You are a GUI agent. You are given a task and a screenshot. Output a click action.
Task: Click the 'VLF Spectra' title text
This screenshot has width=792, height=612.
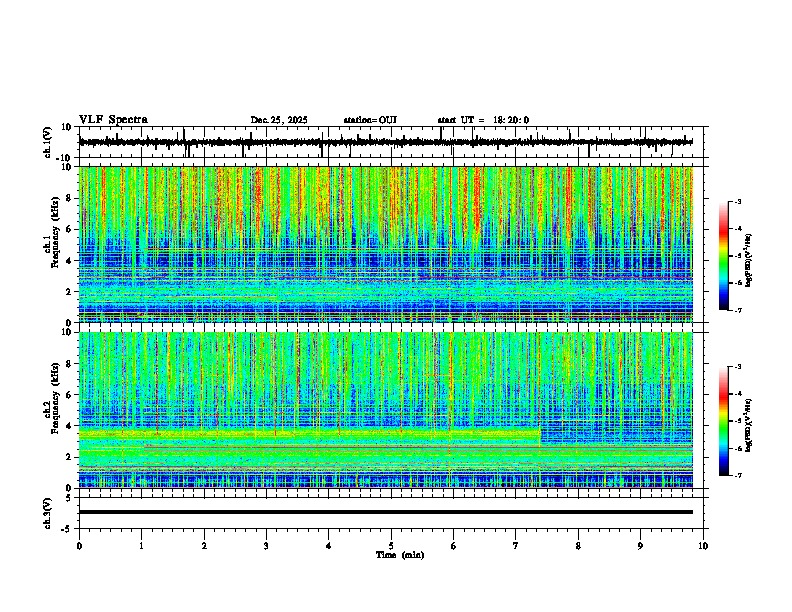click(113, 120)
